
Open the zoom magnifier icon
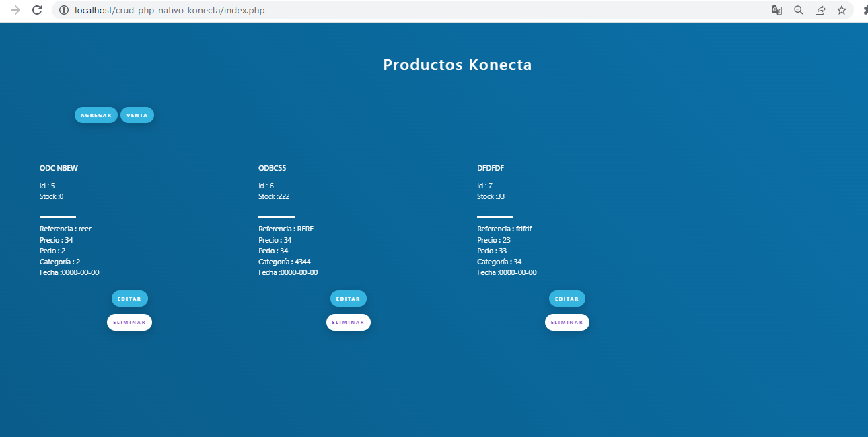click(x=799, y=10)
